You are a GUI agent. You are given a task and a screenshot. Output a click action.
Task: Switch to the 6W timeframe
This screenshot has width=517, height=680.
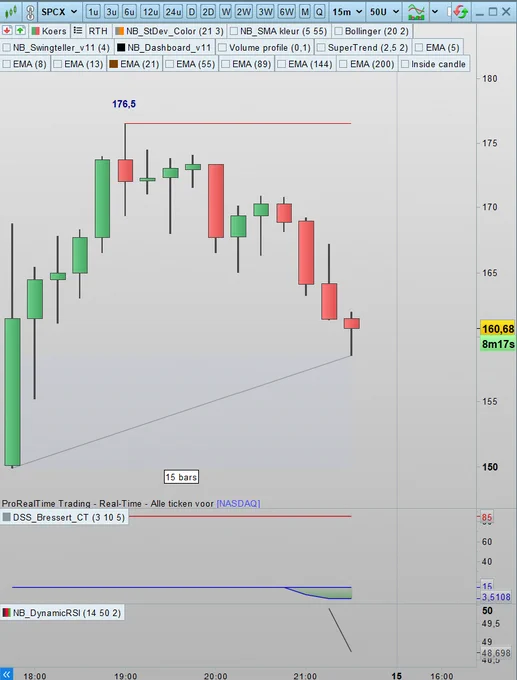(286, 12)
